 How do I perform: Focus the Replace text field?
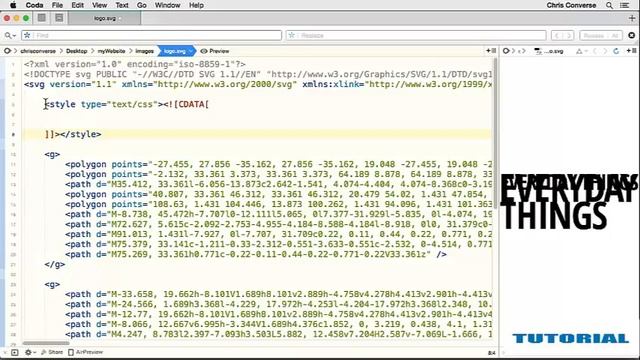[x=416, y=36]
